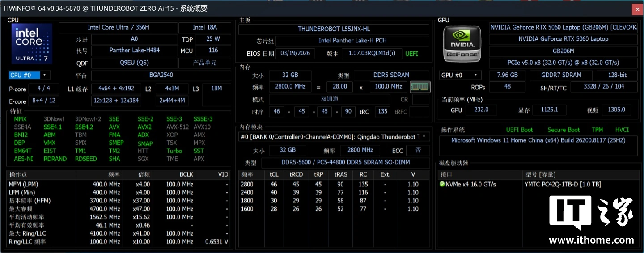Click the Intel Panther Lake-H PCH chipset field
Screen dimensions: 644x253
pyautogui.click(x=352, y=41)
